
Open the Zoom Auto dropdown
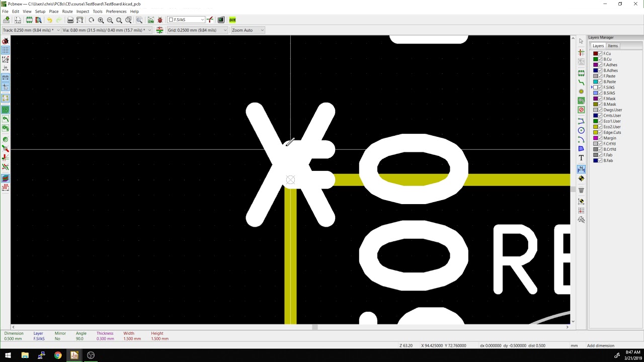click(x=248, y=30)
